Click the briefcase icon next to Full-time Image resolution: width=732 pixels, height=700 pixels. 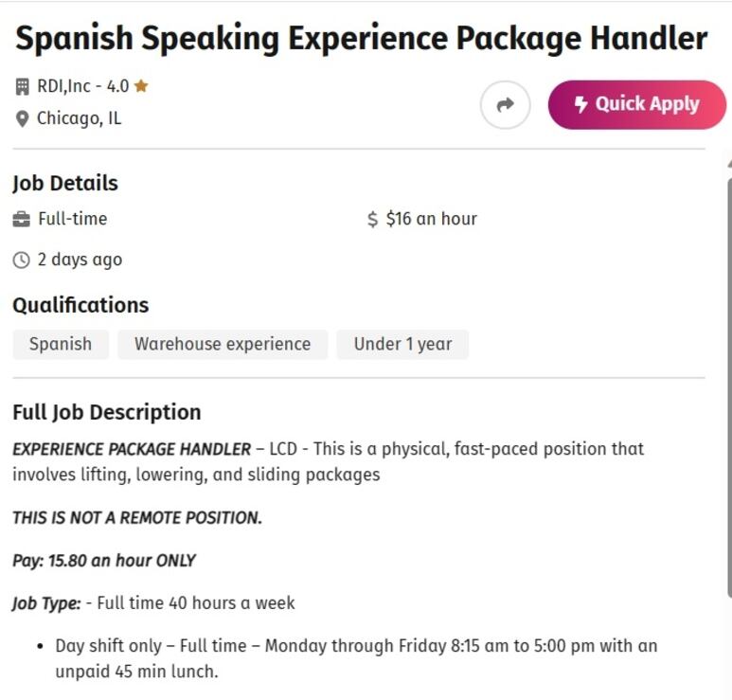22,219
